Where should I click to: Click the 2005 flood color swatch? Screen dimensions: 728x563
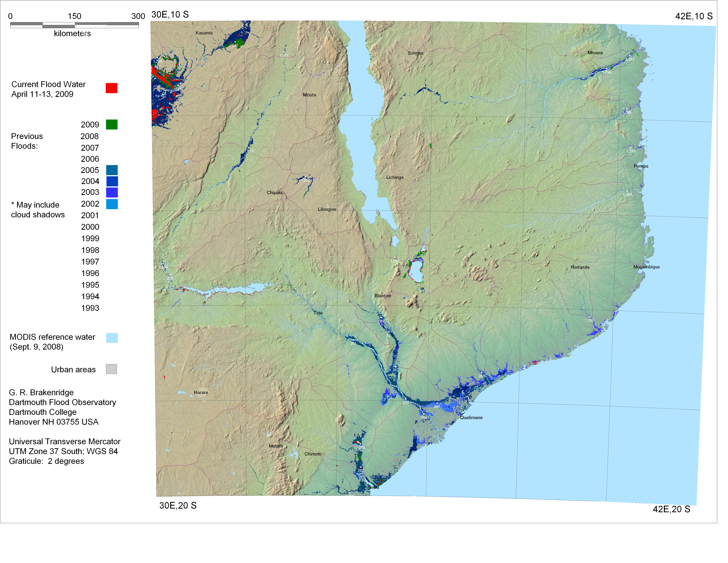tap(112, 170)
